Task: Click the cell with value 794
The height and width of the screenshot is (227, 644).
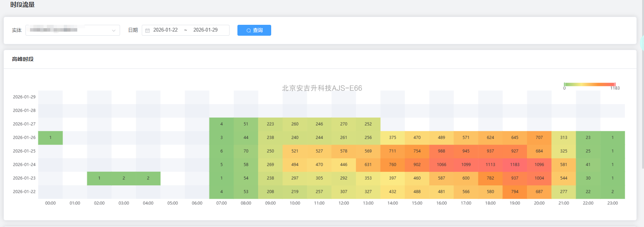Action: click(515, 192)
